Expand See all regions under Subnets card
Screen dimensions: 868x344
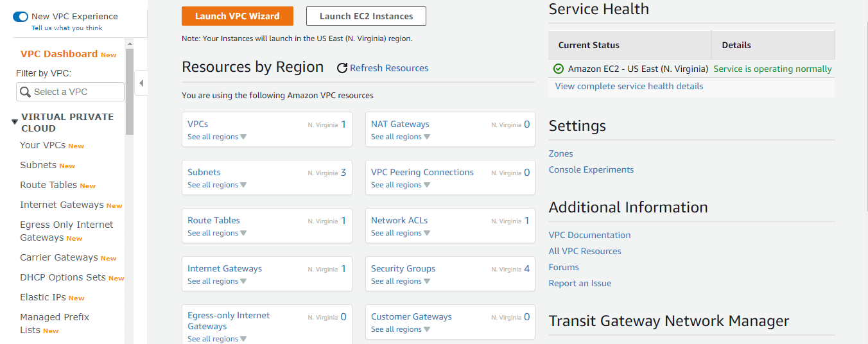pos(217,185)
